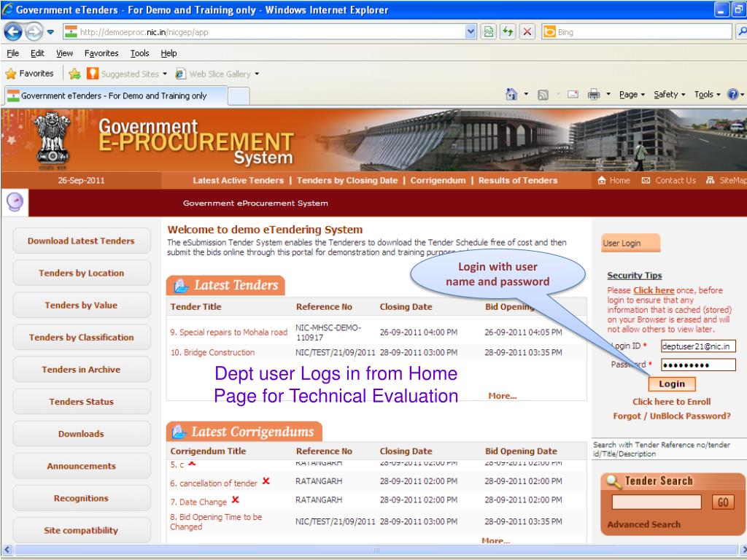Click into the Login ID field
This screenshot has height=560, width=747.
tap(698, 346)
